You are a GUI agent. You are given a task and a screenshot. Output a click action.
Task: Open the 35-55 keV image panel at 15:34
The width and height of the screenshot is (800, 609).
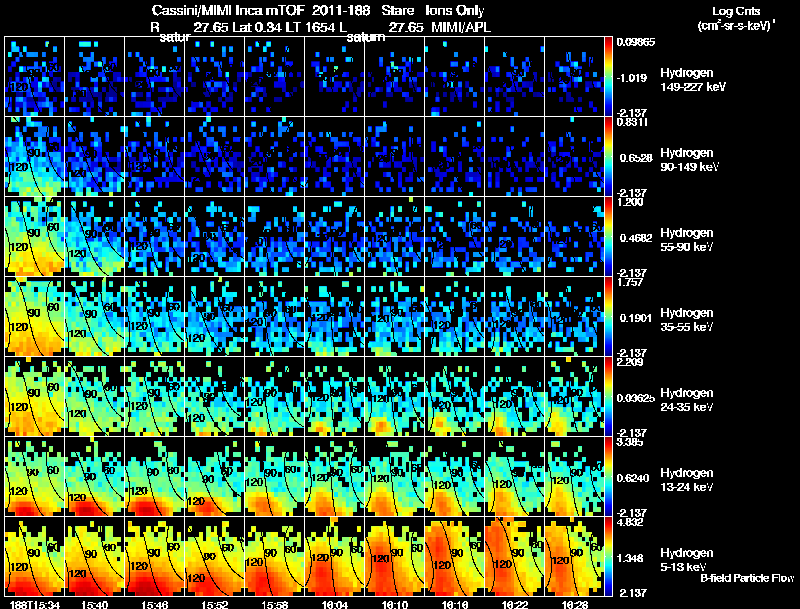point(35,317)
